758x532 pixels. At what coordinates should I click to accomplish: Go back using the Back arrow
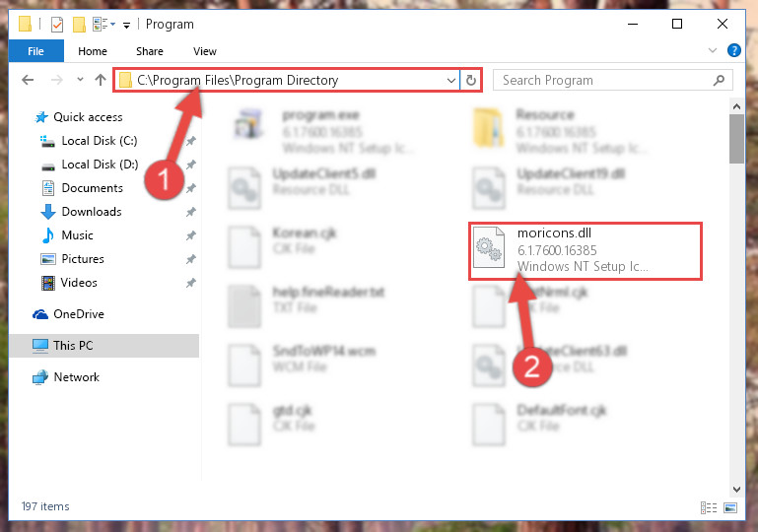28,80
